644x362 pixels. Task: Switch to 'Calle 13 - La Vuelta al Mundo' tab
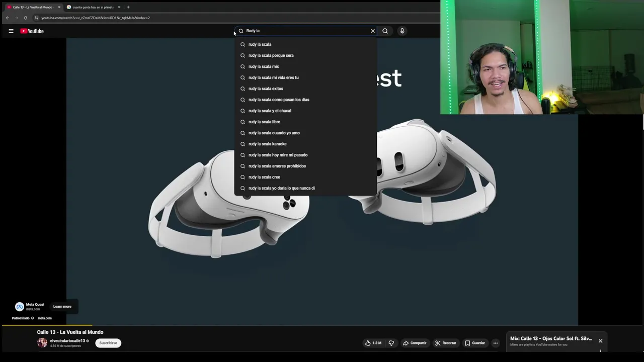[32, 7]
